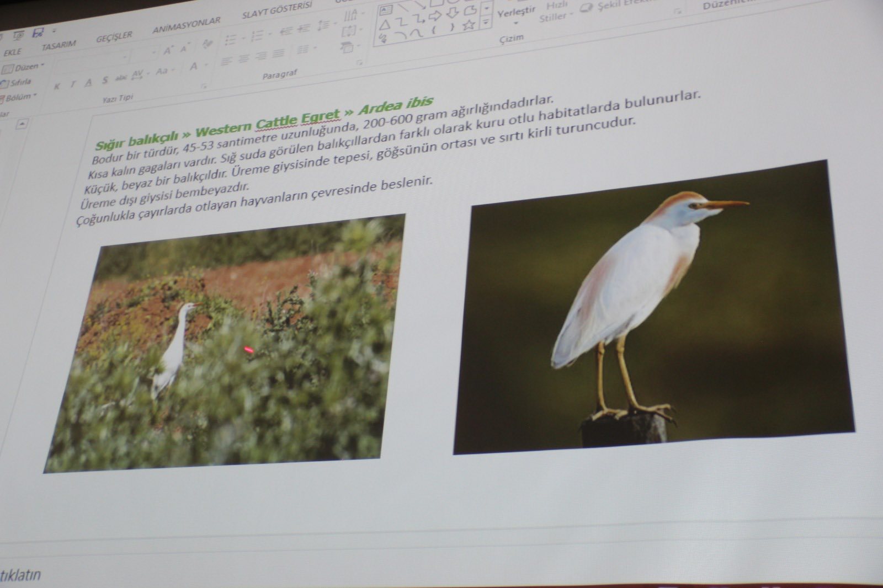Select the right arrow shape

tap(434, 17)
